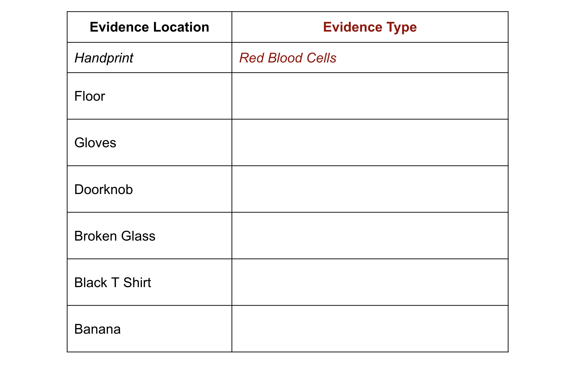This screenshot has height=370, width=588.
Task: Click the Gloves label cell
Action: [149, 142]
